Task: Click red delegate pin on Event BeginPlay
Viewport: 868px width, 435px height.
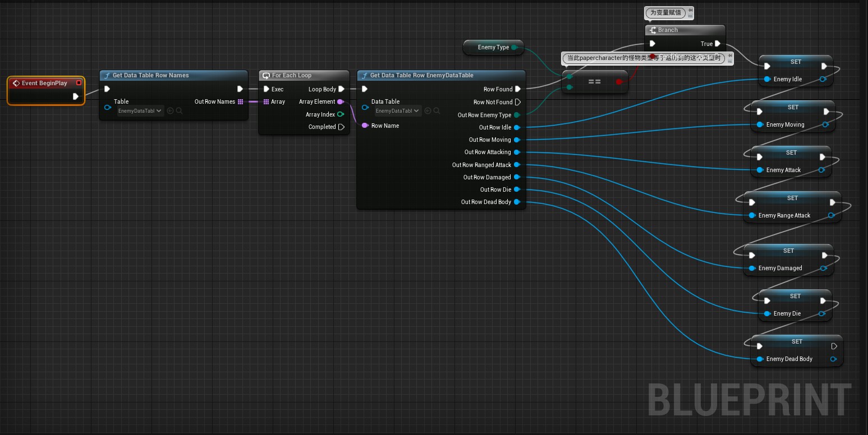Action: (79, 83)
